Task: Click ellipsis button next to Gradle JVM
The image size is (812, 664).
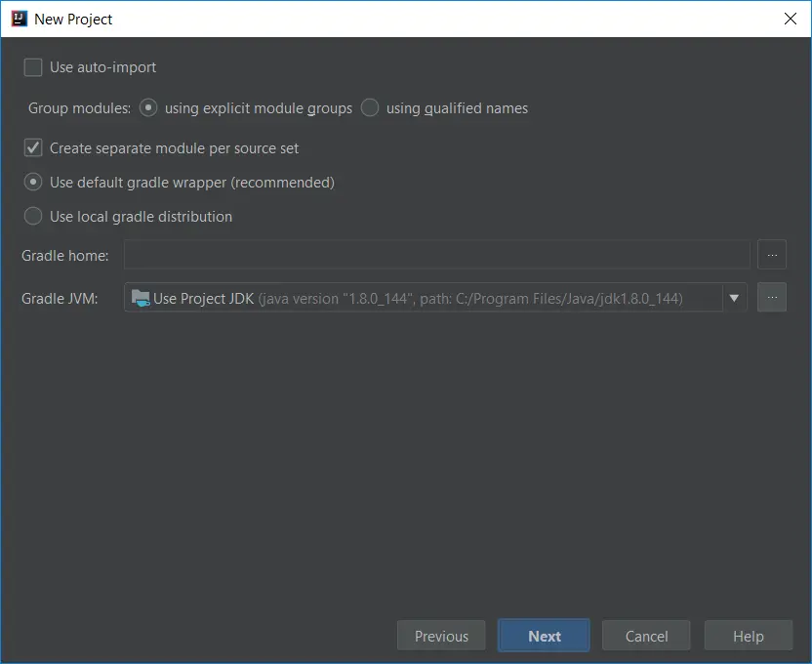Action: pos(772,297)
